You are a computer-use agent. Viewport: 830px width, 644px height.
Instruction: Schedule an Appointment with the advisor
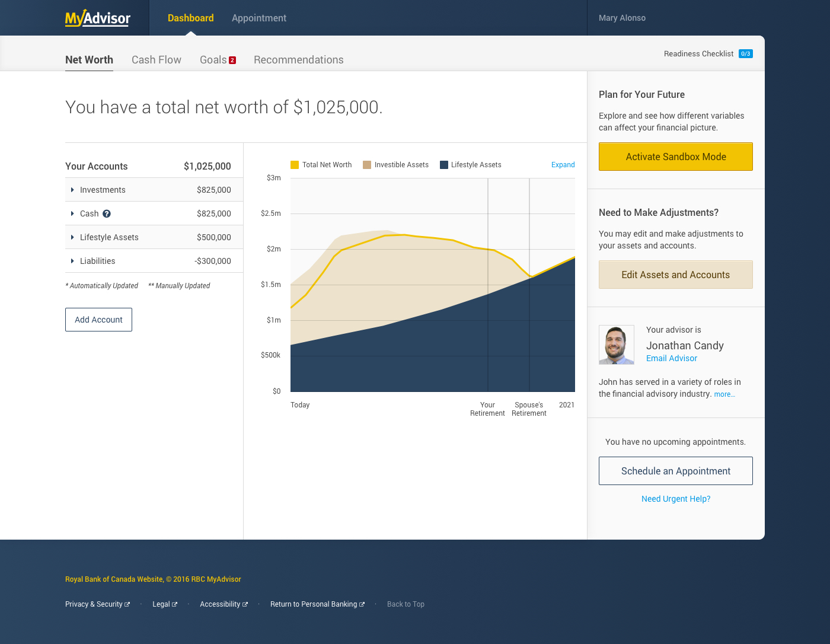[x=675, y=471]
